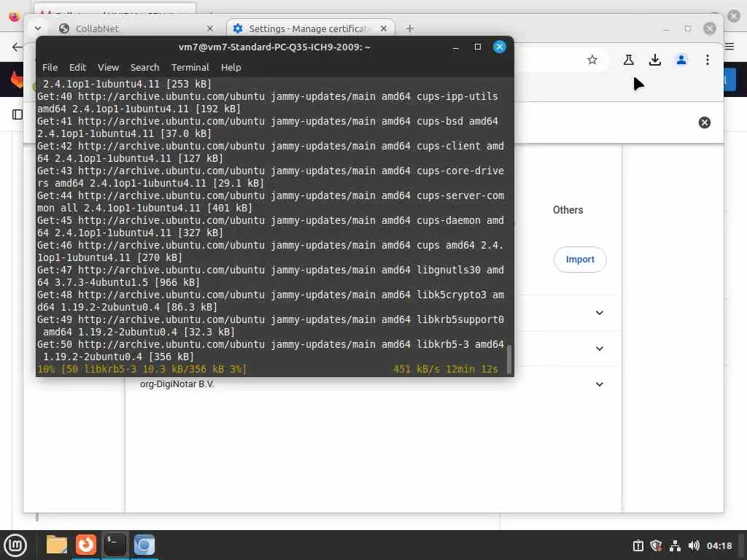Open the clock showing 04:18
The height and width of the screenshot is (560, 747).
click(719, 545)
